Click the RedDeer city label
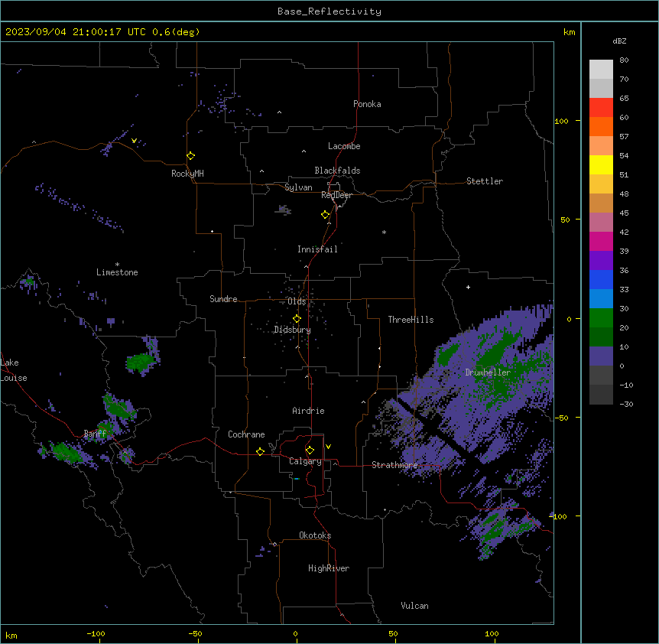 tap(336, 195)
